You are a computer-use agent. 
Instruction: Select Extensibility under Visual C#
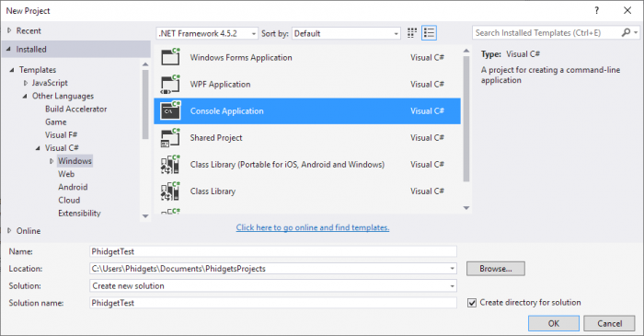click(x=79, y=214)
